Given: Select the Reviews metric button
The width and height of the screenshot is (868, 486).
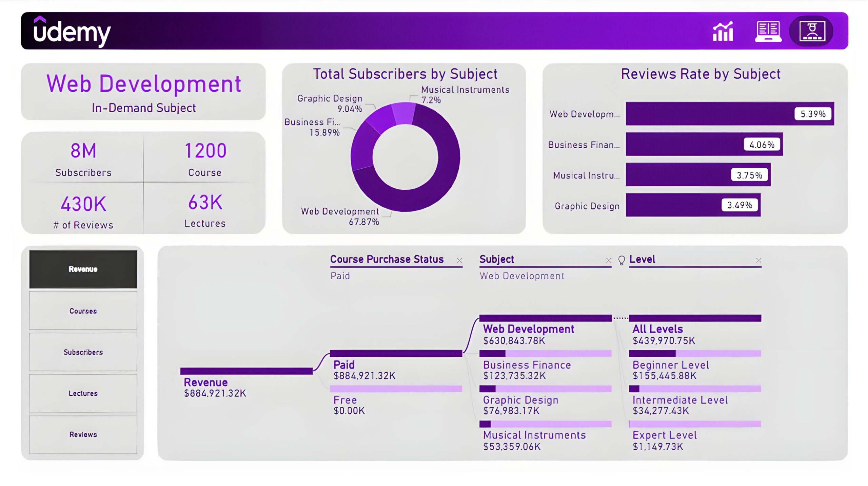Looking at the screenshot, I should (83, 434).
